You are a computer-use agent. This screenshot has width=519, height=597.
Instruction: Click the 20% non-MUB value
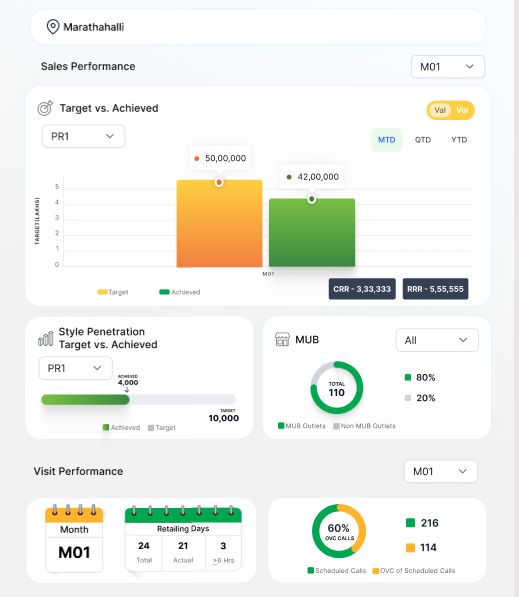pos(425,398)
